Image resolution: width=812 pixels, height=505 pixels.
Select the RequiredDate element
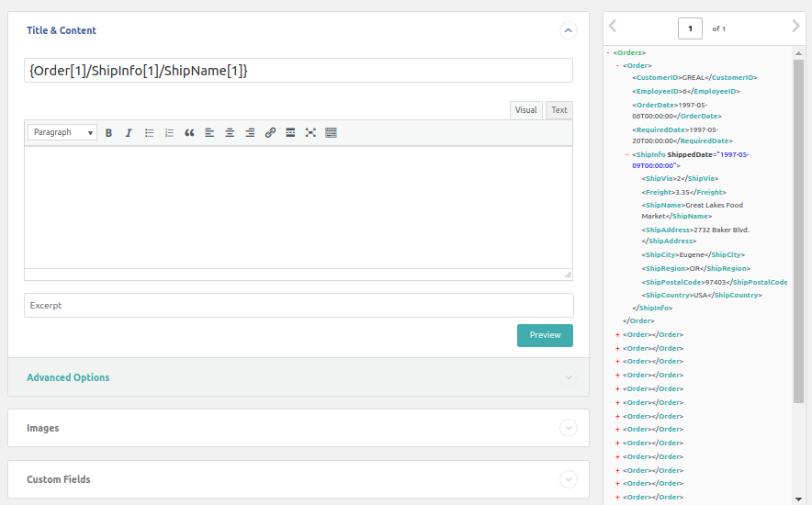(x=682, y=136)
